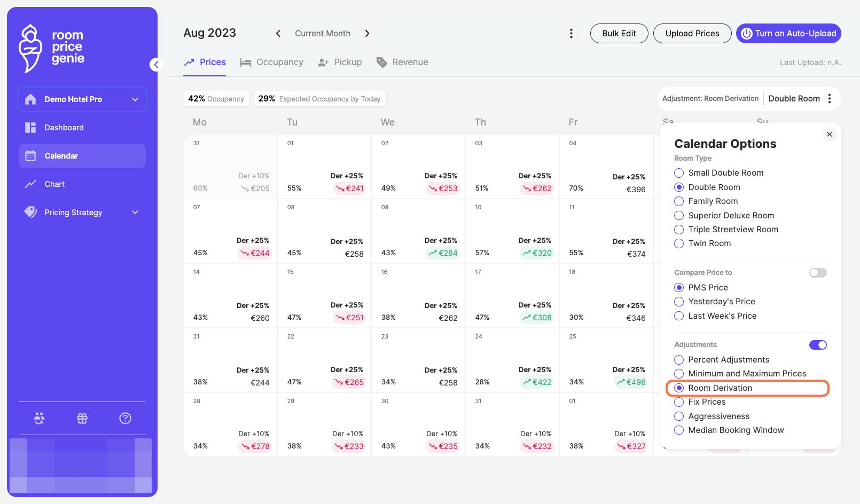The height and width of the screenshot is (504, 860).
Task: Switch to the Prices tab
Action: tap(205, 62)
